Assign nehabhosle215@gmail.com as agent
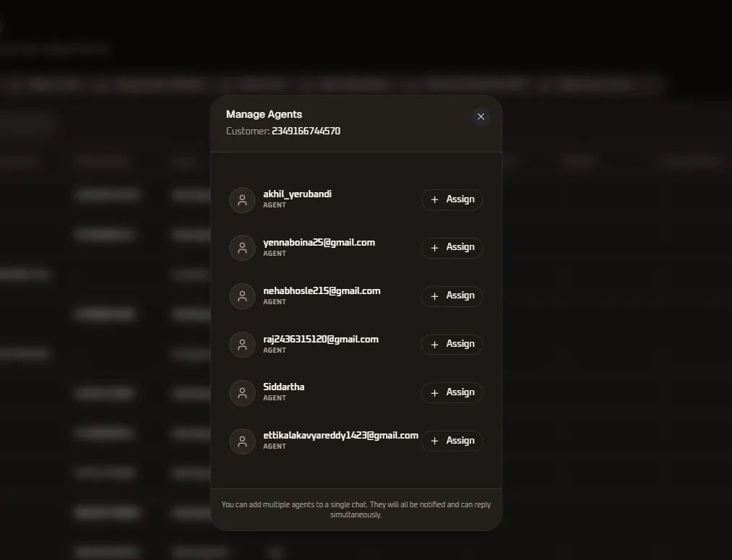Viewport: 732px width, 560px height. (452, 296)
